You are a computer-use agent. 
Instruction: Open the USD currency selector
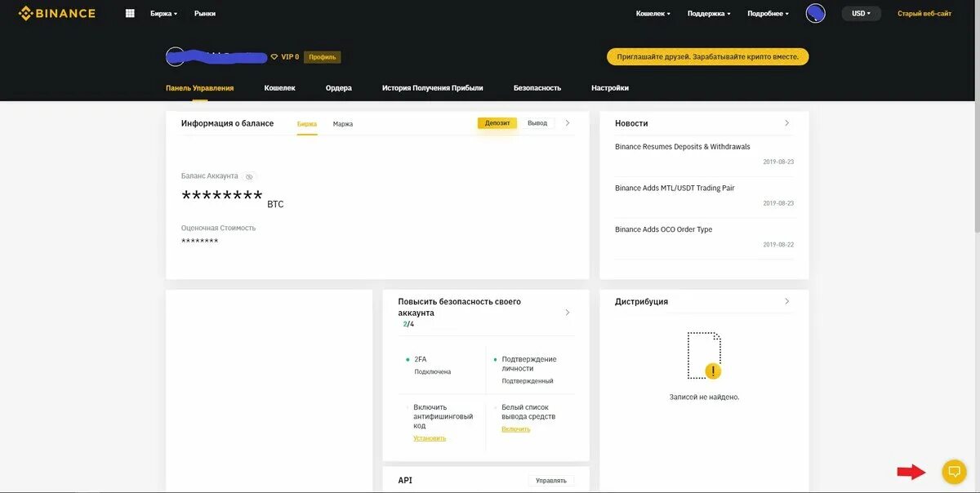861,13
